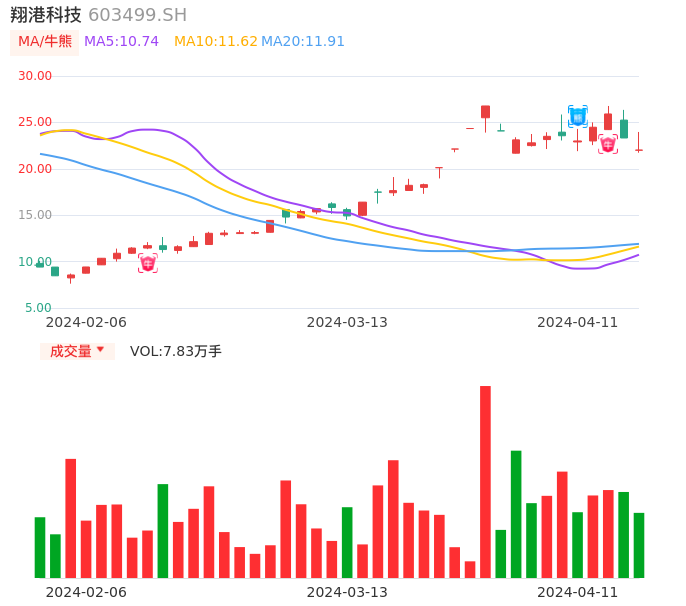Click the highest red candlestick near 27
This screenshot has height=606, width=686.
tap(485, 112)
